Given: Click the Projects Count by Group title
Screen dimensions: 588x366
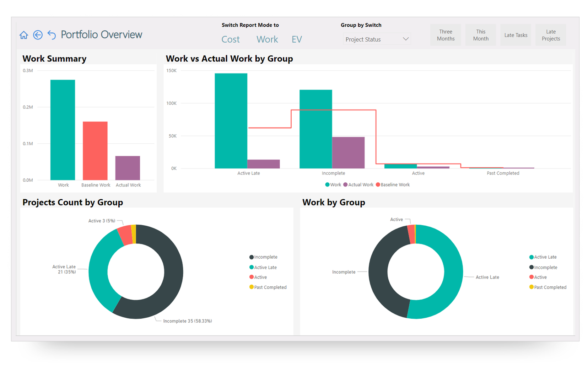Looking at the screenshot, I should tap(73, 202).
